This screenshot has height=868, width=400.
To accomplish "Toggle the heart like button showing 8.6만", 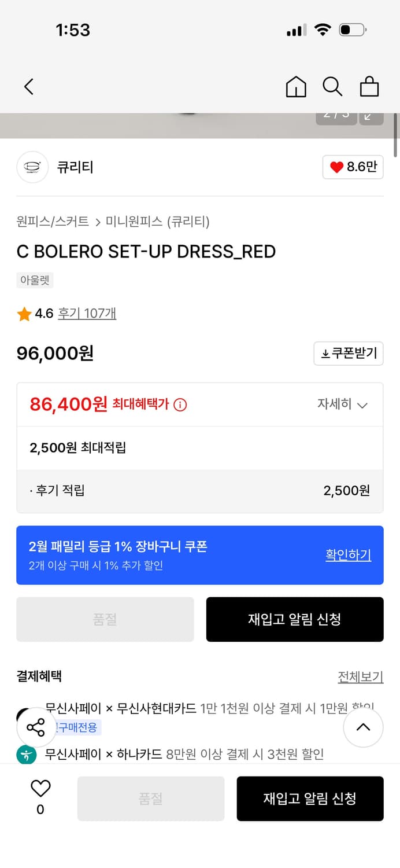I will pyautogui.click(x=353, y=167).
